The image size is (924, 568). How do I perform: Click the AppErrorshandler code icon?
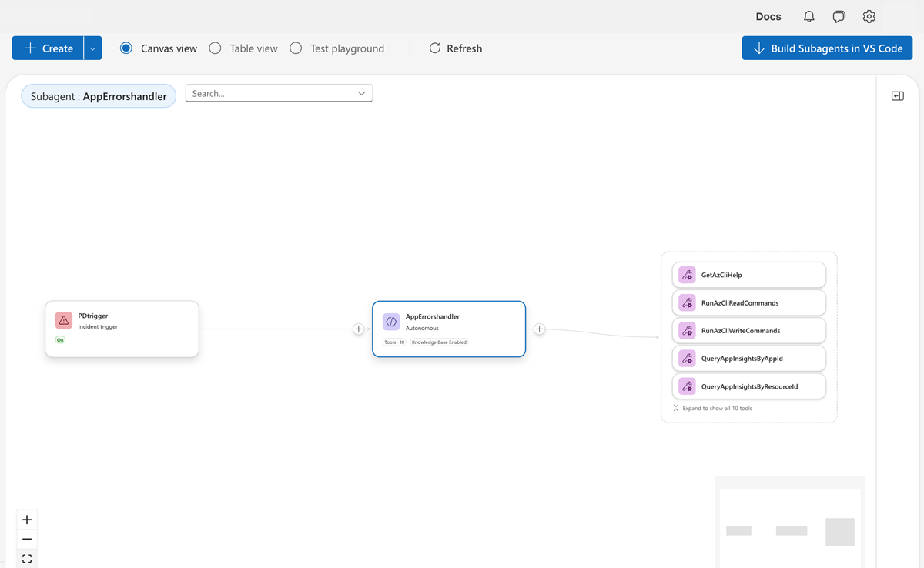pyautogui.click(x=391, y=322)
